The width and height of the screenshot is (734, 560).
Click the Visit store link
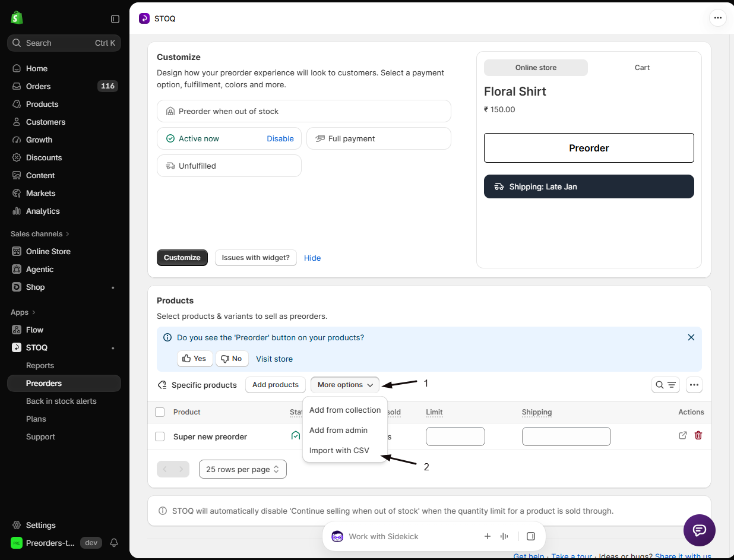pyautogui.click(x=274, y=359)
